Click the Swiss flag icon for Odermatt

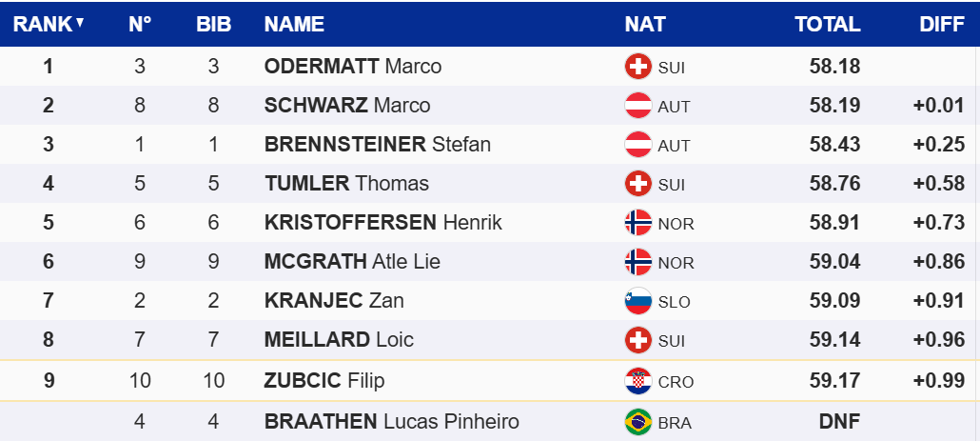637,67
